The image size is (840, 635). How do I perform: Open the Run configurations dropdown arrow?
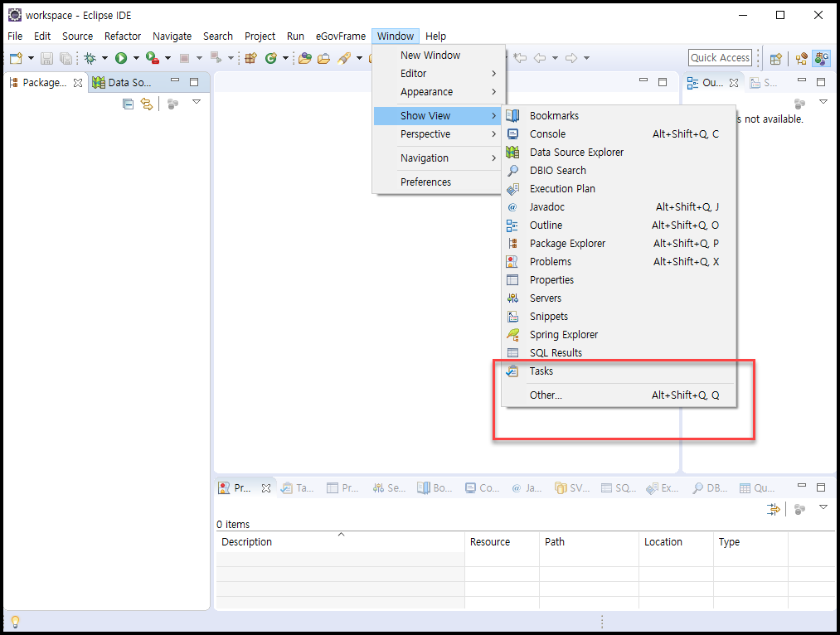pyautogui.click(x=136, y=58)
